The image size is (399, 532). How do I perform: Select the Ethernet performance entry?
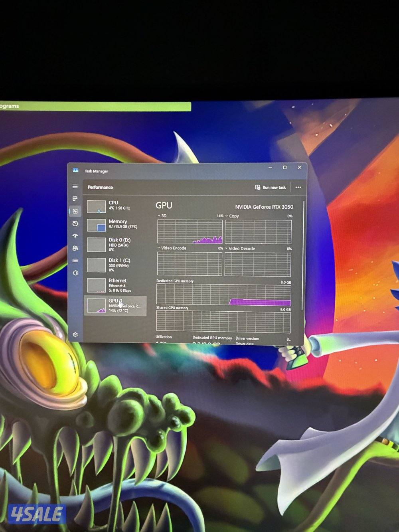click(115, 285)
